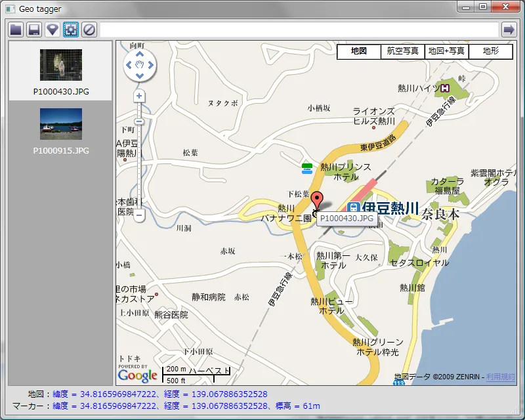Screen dimensions: 525x420
Task: Click the zoom slider handle on the map
Action: [x=139, y=121]
